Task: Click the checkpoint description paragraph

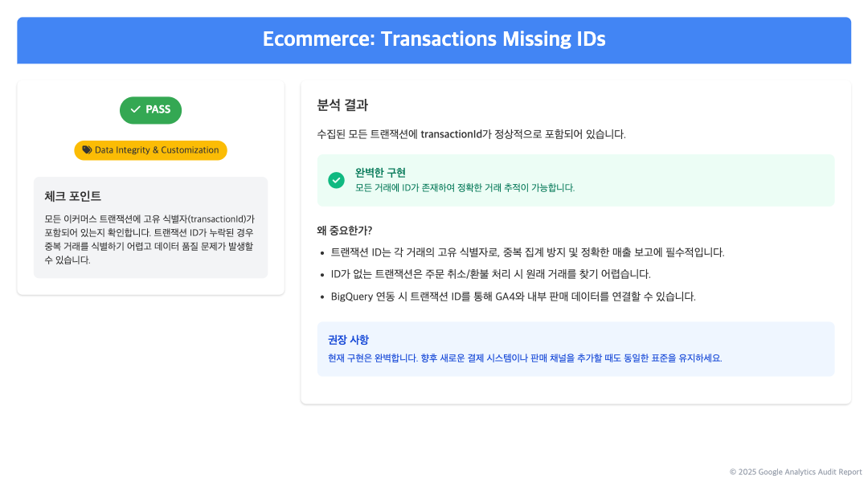Action: coord(149,239)
